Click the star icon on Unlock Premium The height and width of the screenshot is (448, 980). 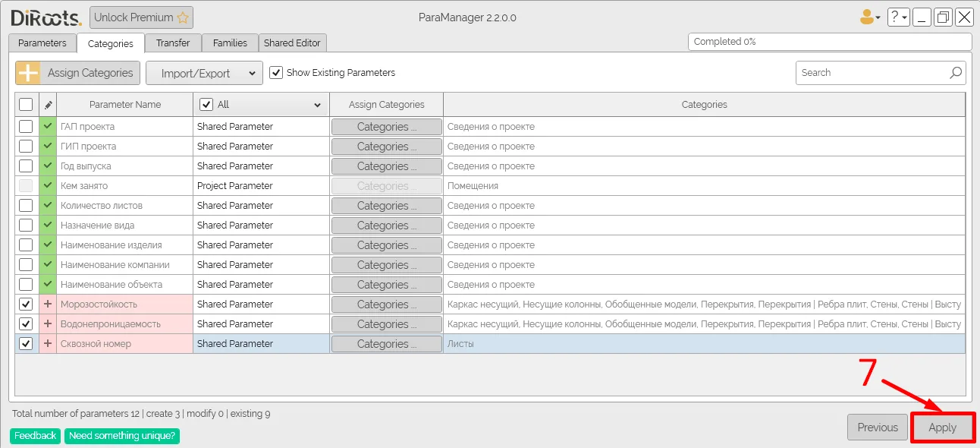click(x=182, y=17)
